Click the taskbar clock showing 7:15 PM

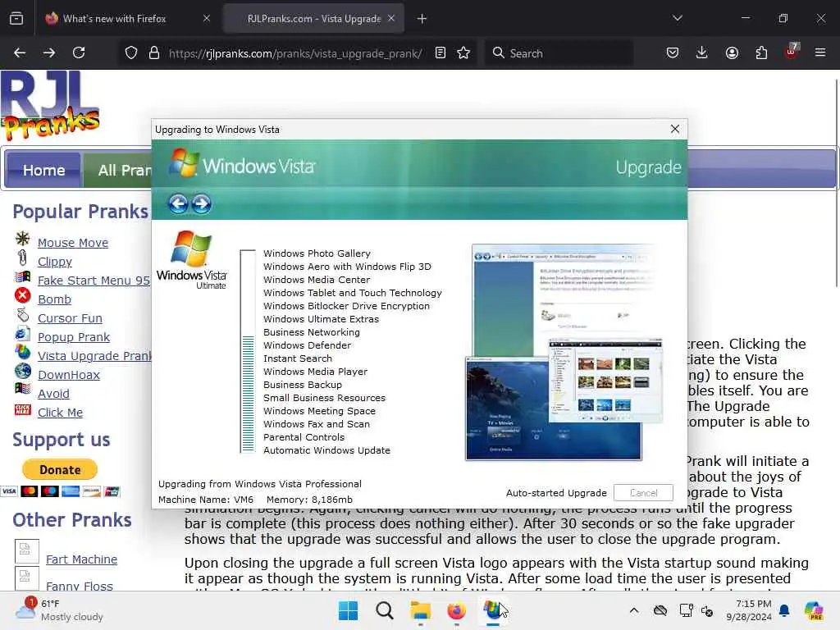pyautogui.click(x=748, y=610)
